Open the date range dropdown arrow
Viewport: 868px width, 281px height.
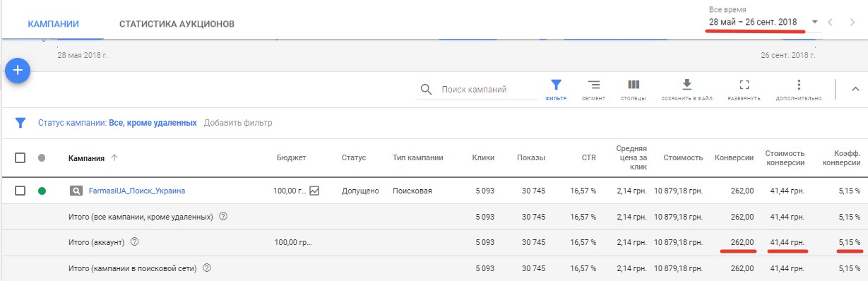(x=815, y=22)
